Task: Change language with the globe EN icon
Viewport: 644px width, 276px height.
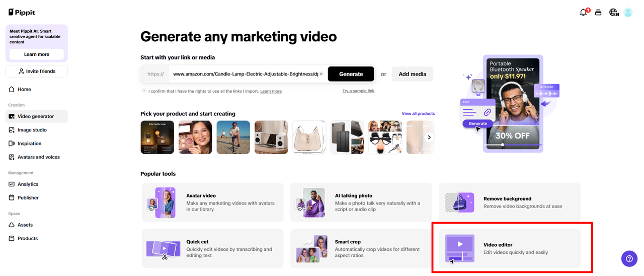Action: point(613,13)
